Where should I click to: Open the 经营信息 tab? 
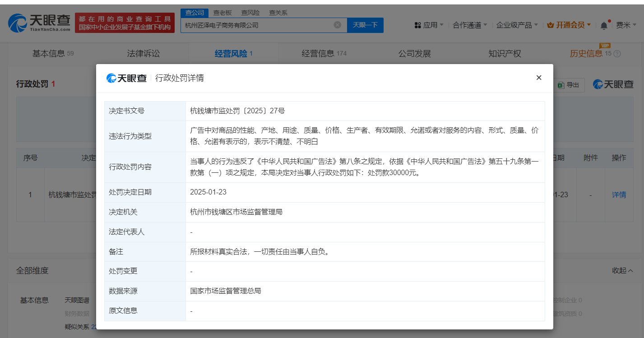point(324,54)
